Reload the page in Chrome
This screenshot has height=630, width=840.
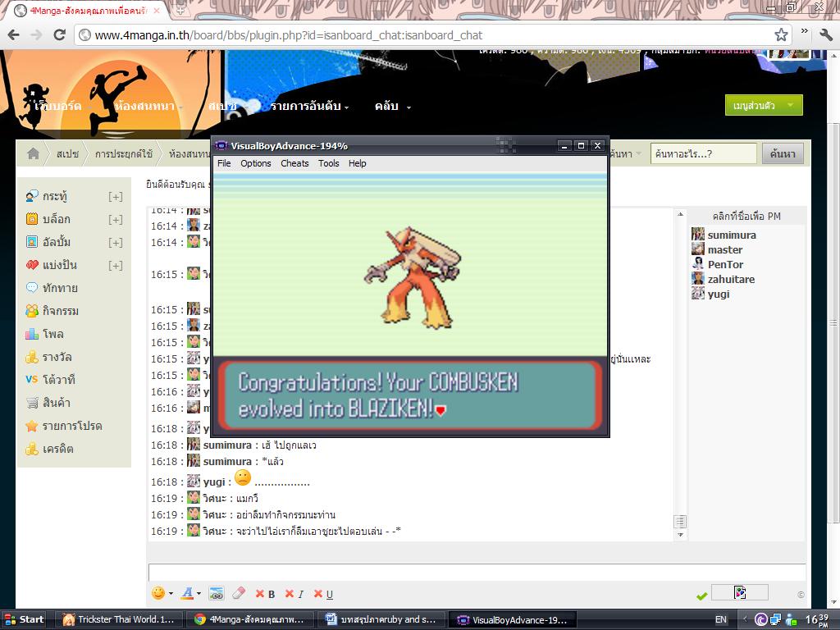click(59, 34)
